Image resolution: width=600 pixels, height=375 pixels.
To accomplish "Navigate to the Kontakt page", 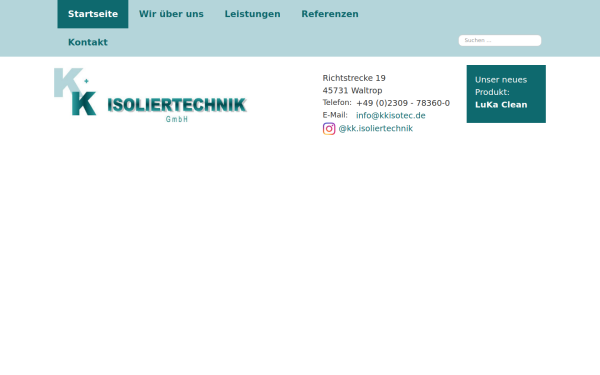I will point(88,42).
